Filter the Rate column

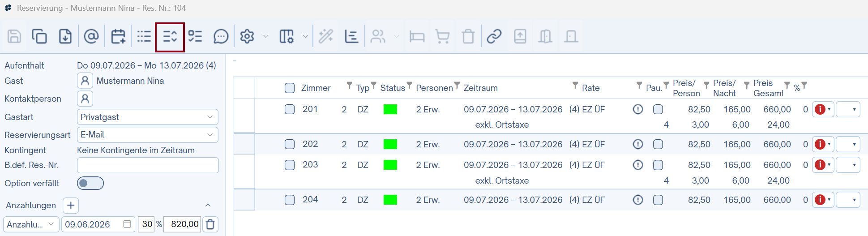[x=639, y=85]
